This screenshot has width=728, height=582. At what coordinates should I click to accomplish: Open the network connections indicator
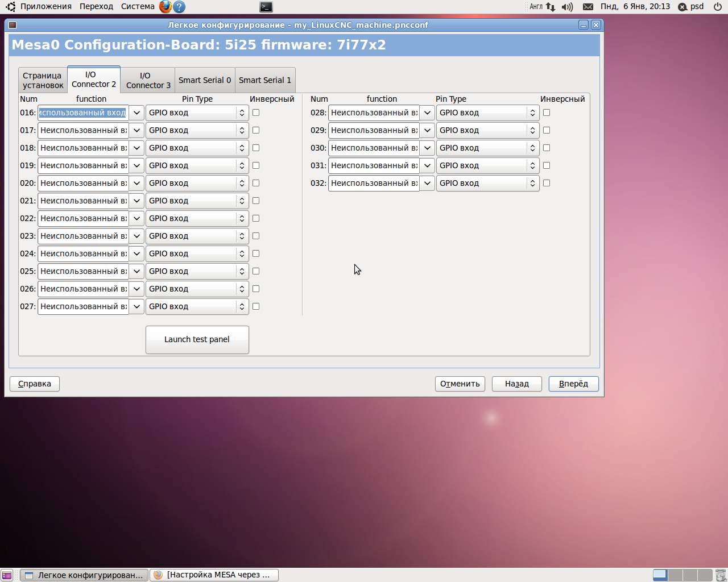tap(551, 7)
